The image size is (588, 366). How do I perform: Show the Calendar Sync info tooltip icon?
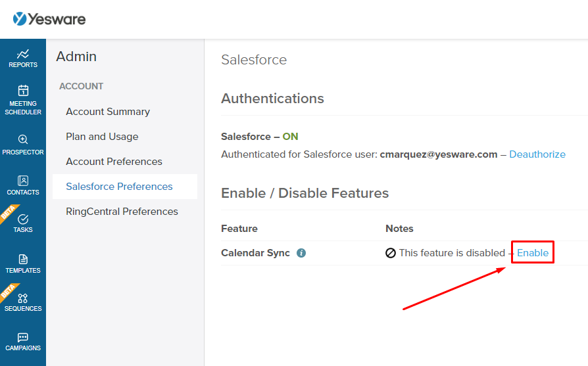301,253
